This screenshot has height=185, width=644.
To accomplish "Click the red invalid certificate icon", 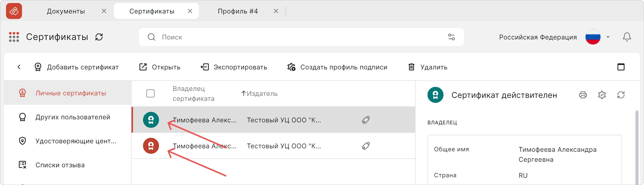I will click(151, 146).
